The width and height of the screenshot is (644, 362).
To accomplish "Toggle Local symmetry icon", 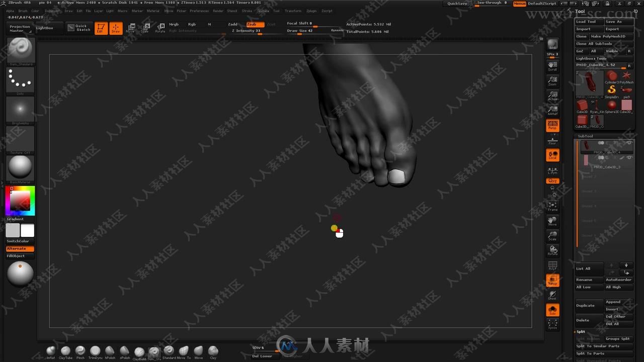I will tap(552, 155).
